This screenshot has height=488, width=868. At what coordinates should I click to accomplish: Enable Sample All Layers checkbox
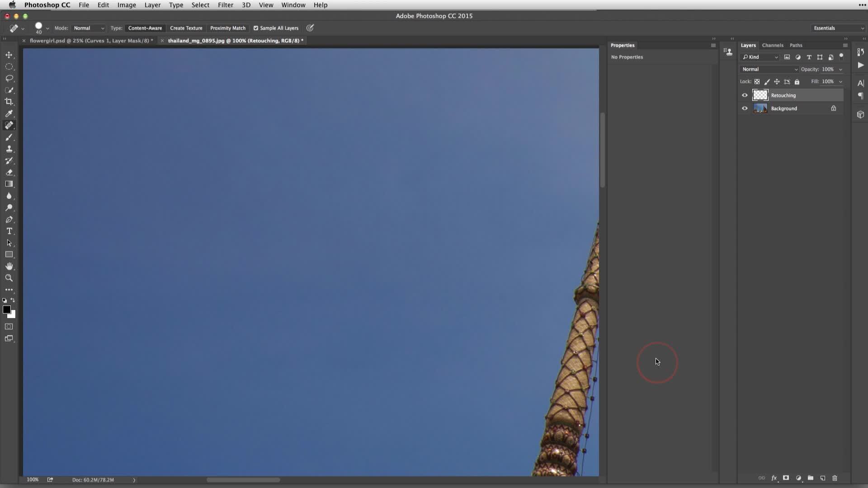(256, 28)
